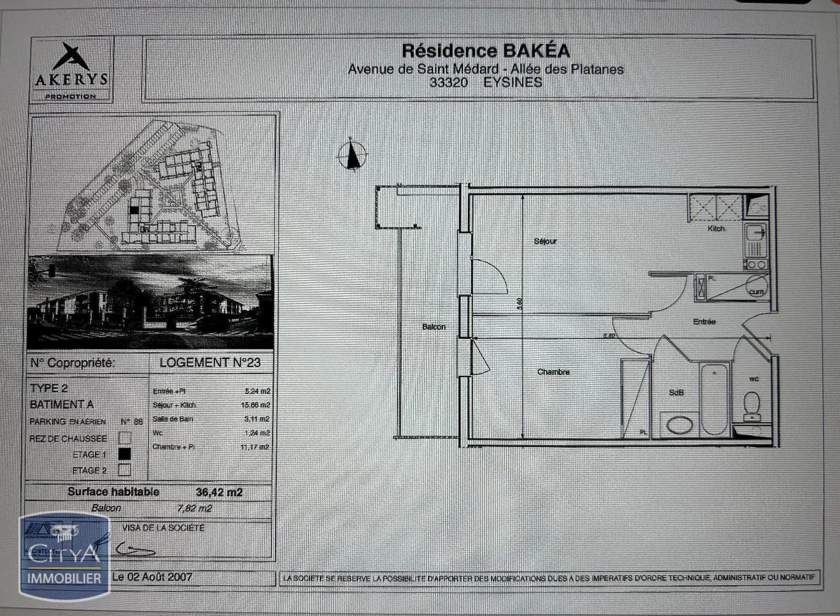Select the Chambre room label

tap(553, 372)
